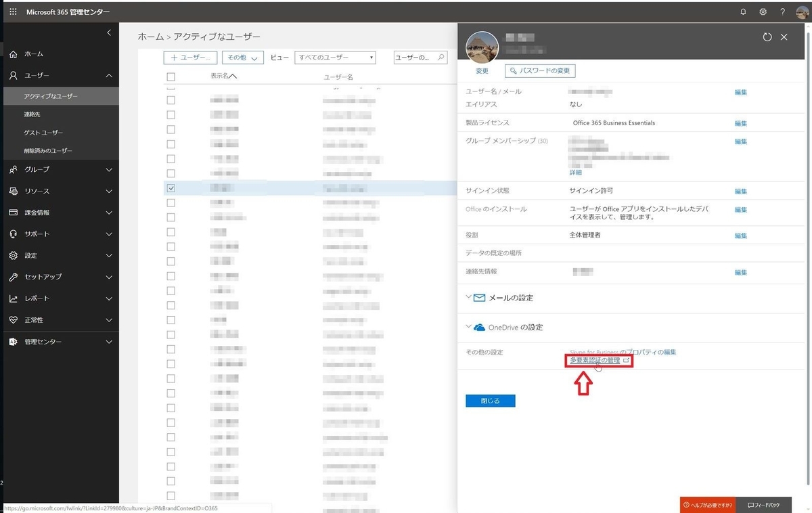The image size is (812, 513).
Task: Collapse the left navigation pane
Action: pyautogui.click(x=108, y=32)
